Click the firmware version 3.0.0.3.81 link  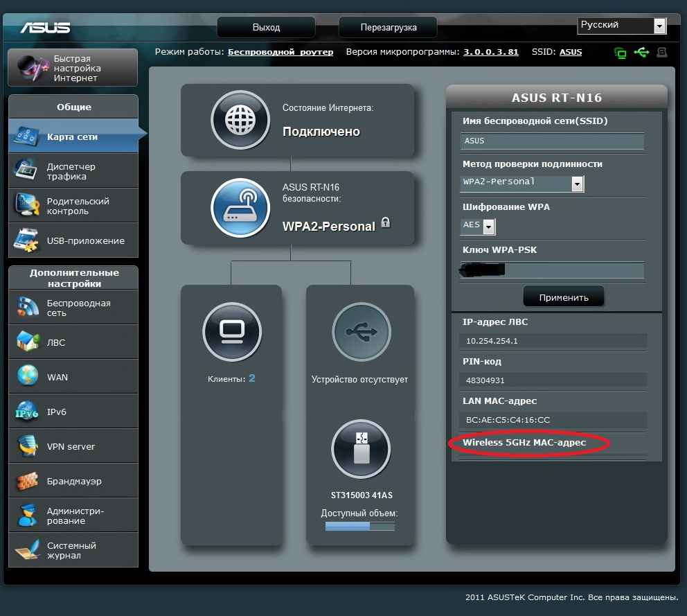click(x=490, y=52)
